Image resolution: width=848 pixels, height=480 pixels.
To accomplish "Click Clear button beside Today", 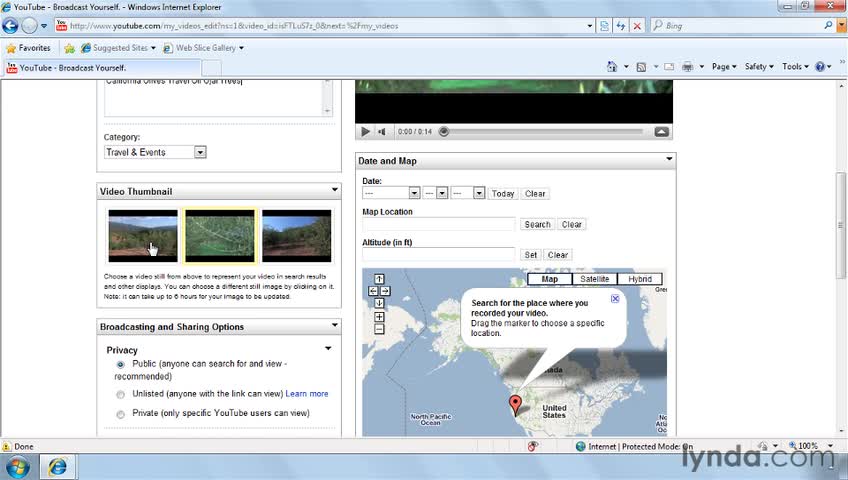I will pos(535,194).
